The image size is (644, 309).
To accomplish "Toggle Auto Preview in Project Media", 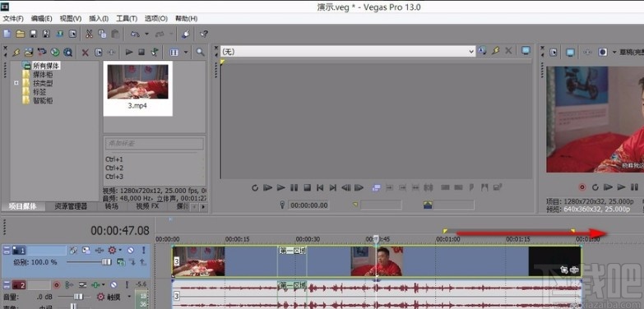I will click(155, 52).
